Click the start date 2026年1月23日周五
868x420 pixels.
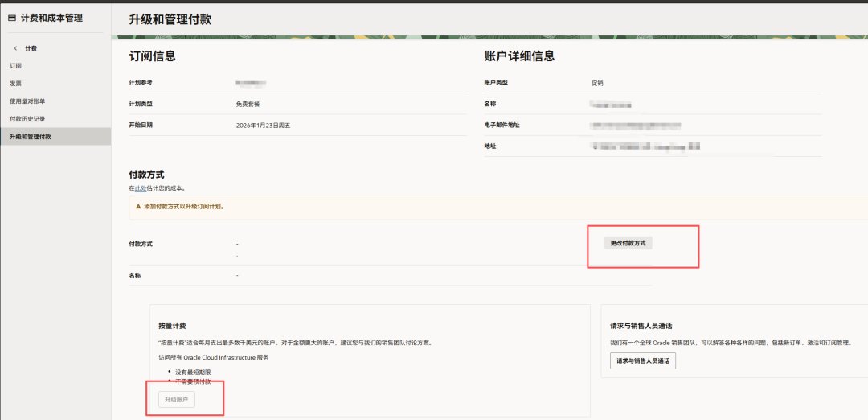click(263, 126)
